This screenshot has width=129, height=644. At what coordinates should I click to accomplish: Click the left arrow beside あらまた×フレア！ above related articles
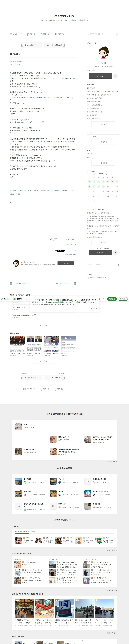[x=11, y=283]
